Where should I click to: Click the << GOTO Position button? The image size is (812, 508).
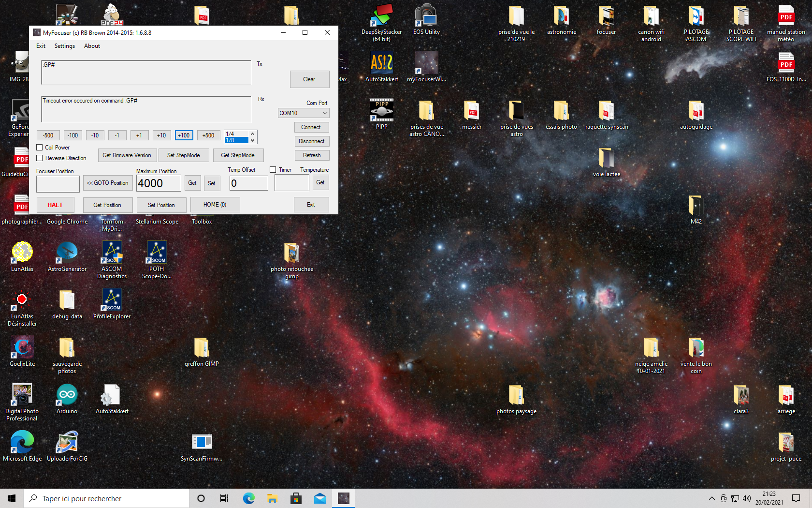coord(108,183)
